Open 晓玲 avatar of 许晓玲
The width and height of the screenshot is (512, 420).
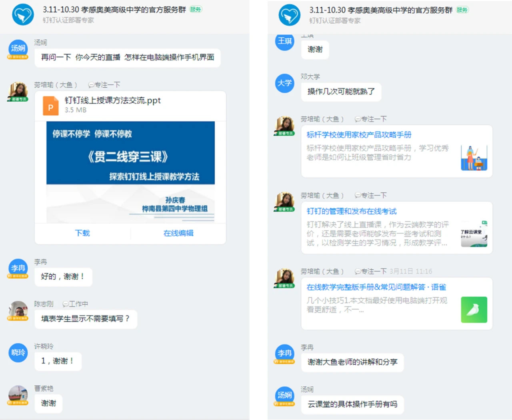pos(18,353)
